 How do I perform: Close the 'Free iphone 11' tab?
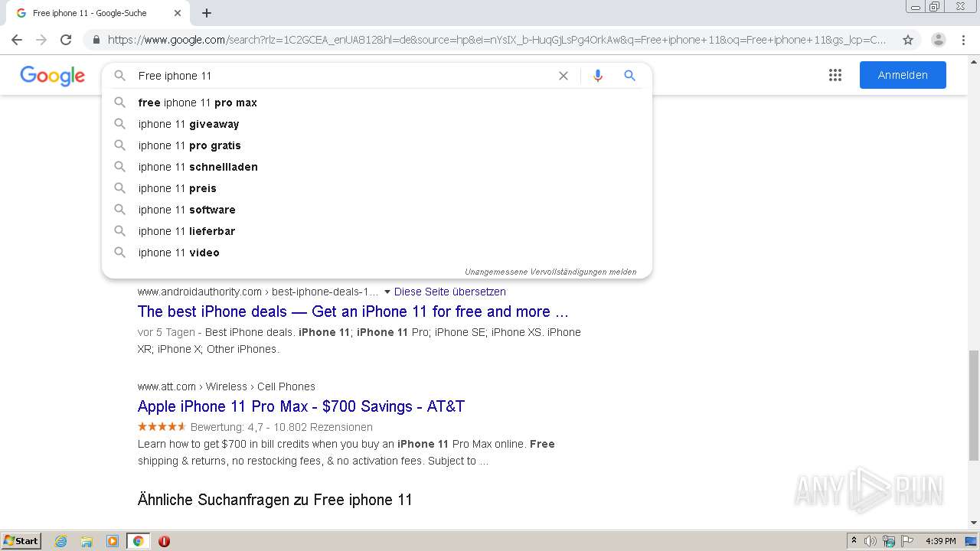point(178,13)
